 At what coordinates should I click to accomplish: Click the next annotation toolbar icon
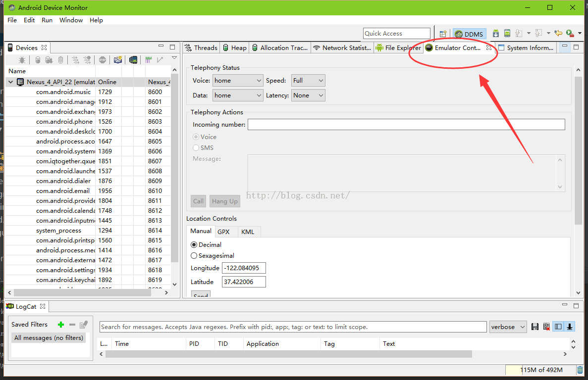click(519, 33)
